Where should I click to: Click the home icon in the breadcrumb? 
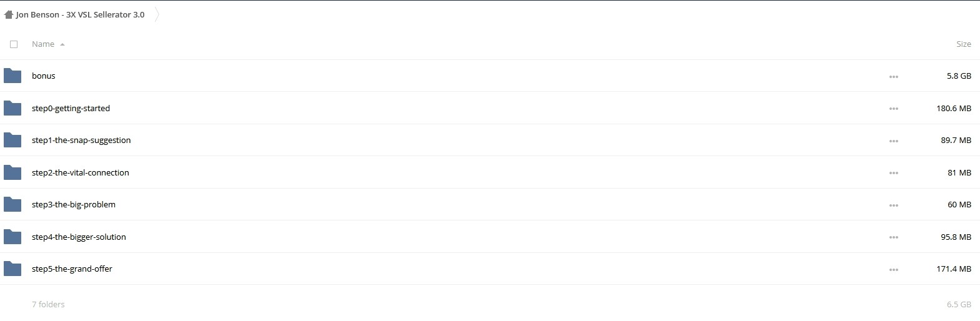coord(9,14)
